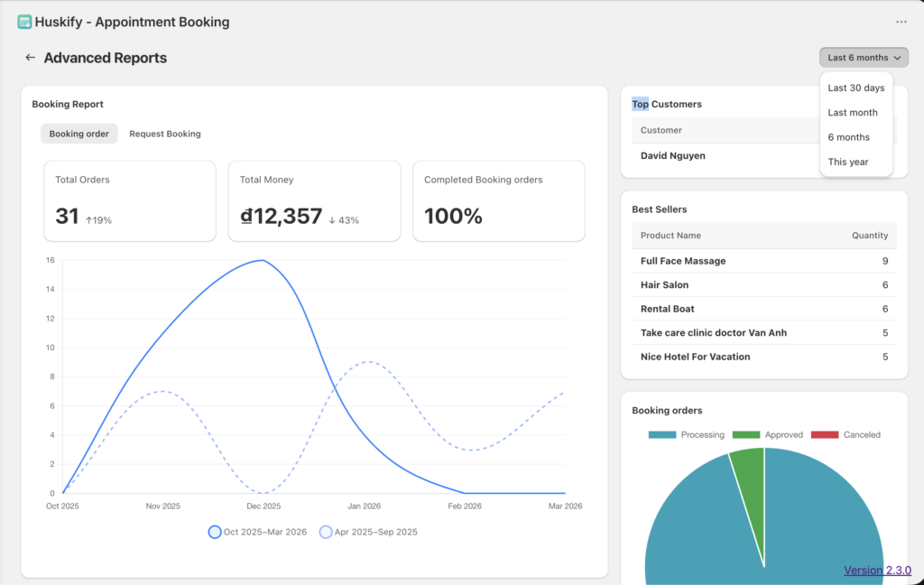Switch to the Request Booking tab

164,134
